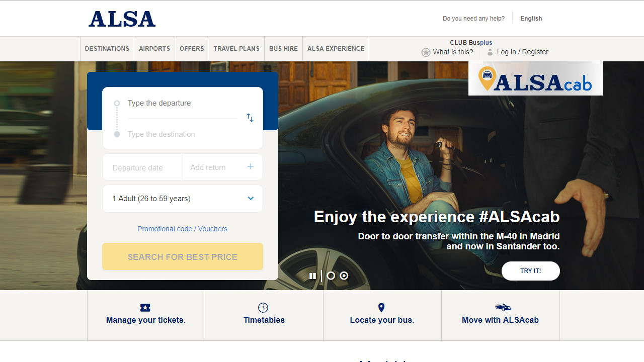Image resolution: width=644 pixels, height=362 pixels.
Task: Click the star icon beside What is this?
Action: (426, 52)
